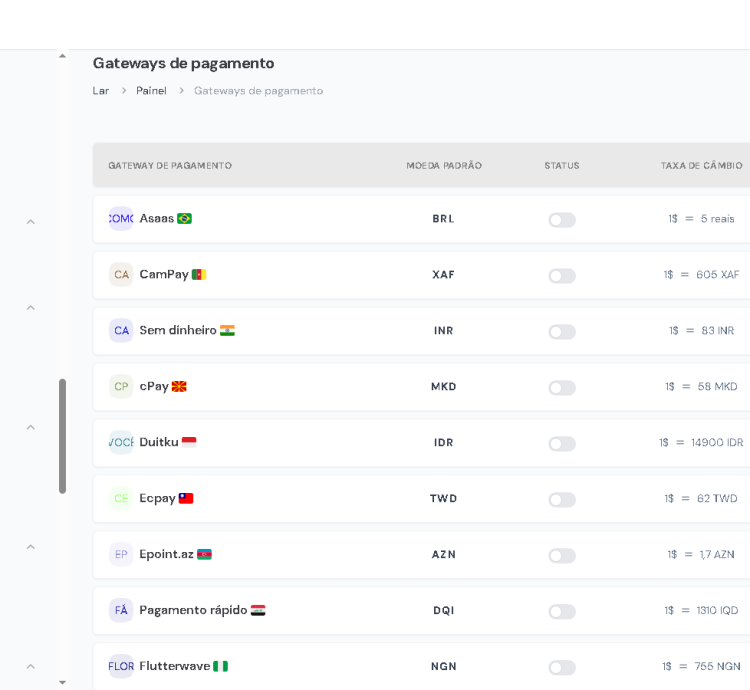The height and width of the screenshot is (690, 750).
Task: Click the Gateways de pagamento page title
Action: pos(184,64)
